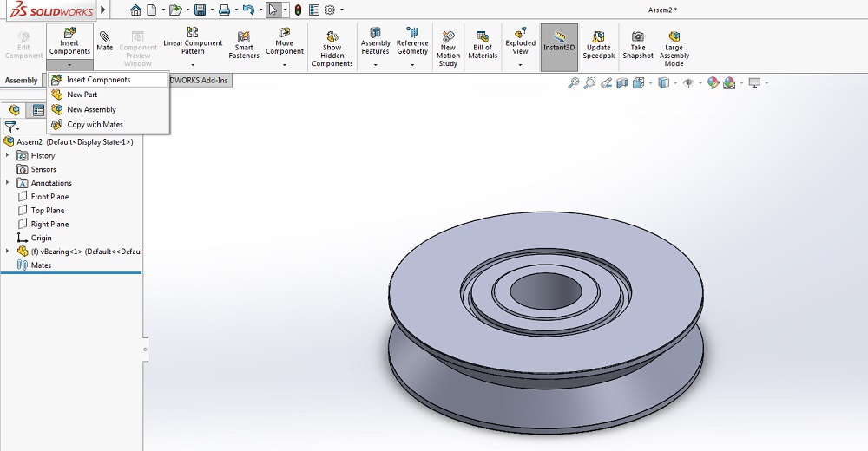Select Right Plane in tree
868x451 pixels.
tap(43, 224)
